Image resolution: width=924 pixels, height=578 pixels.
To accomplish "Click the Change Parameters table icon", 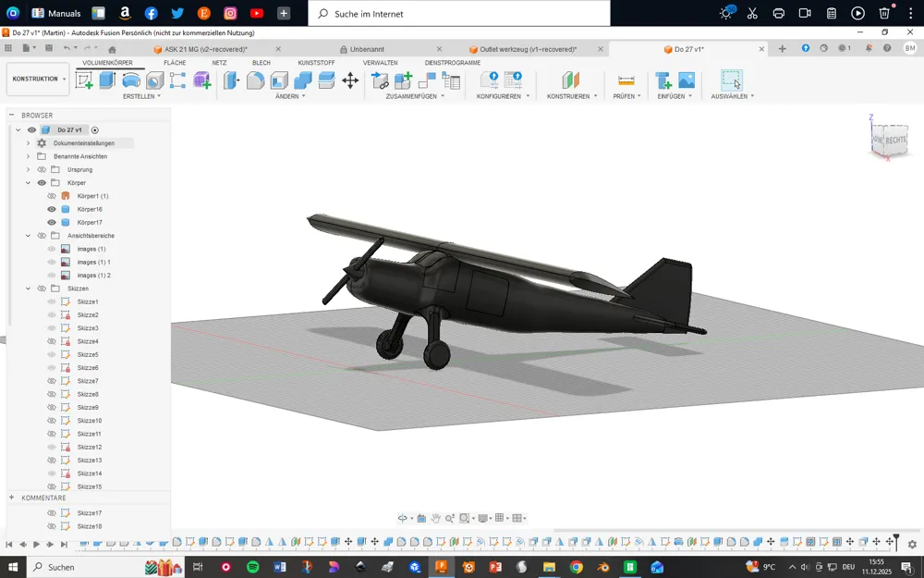I will [451, 80].
